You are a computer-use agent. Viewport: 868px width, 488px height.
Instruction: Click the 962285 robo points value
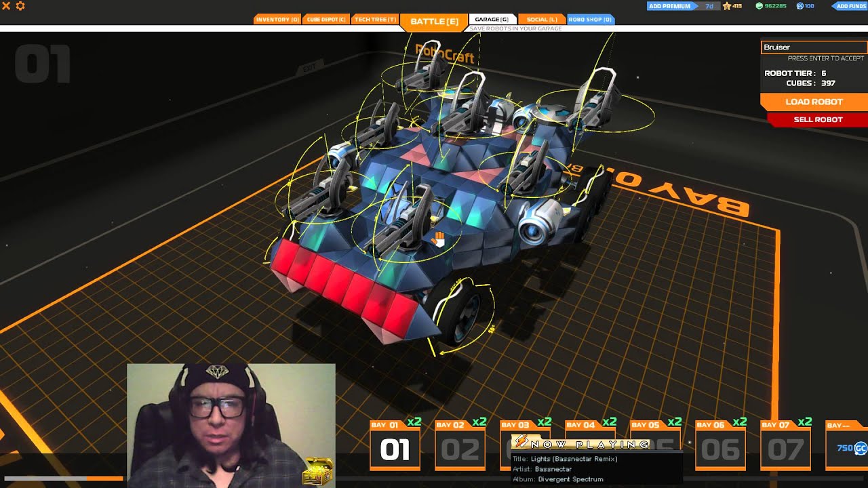[775, 6]
